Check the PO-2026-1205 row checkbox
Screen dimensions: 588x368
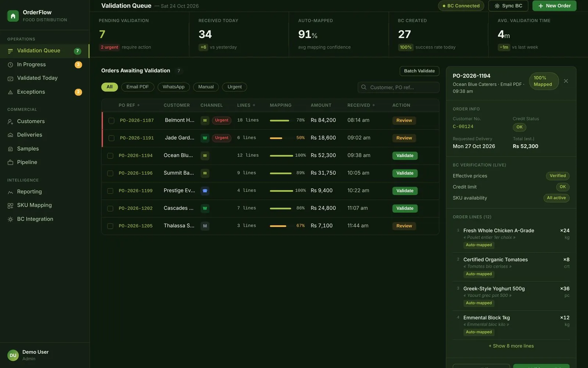[110, 226]
